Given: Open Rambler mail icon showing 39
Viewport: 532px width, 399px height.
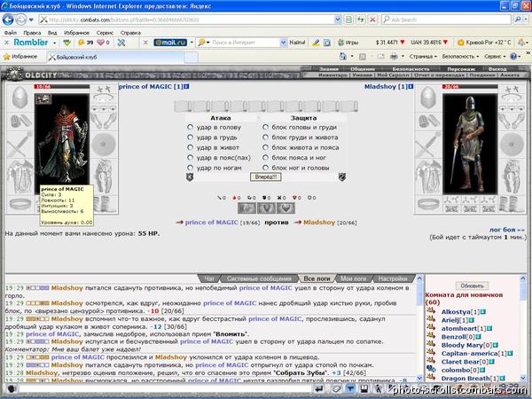Looking at the screenshot, I should coord(85,43).
